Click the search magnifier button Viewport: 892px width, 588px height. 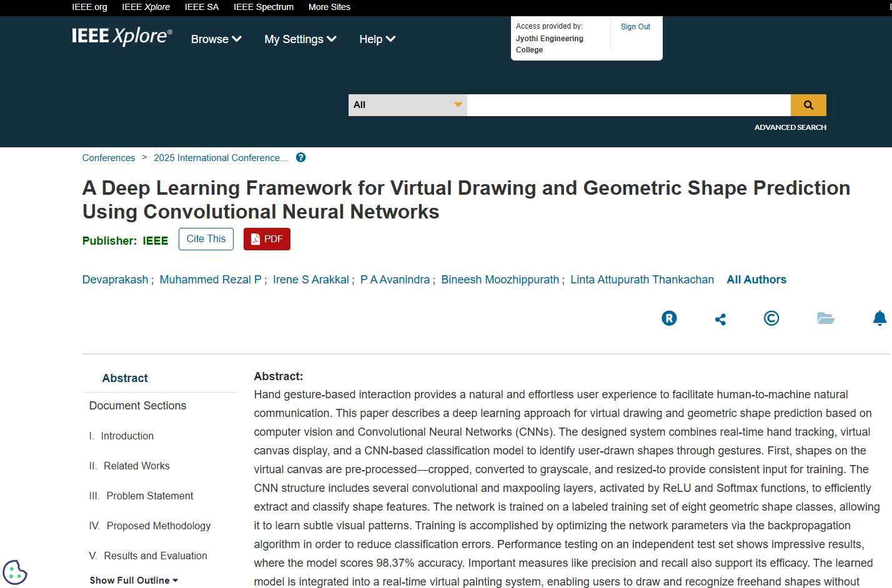pyautogui.click(x=808, y=105)
